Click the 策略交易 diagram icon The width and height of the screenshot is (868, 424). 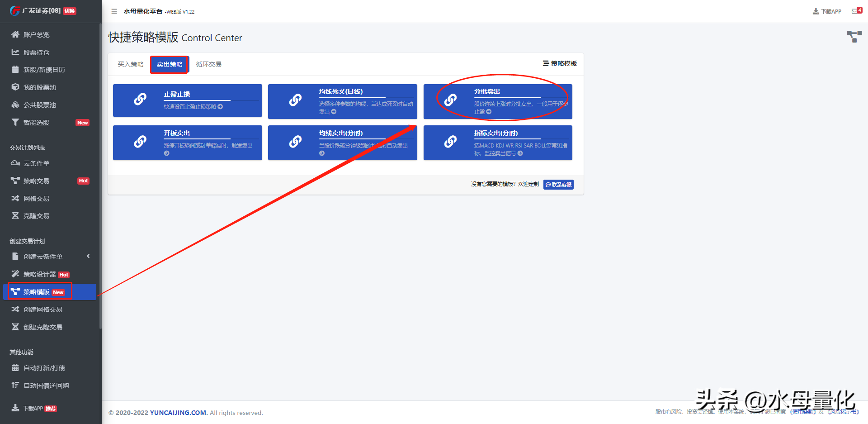pyautogui.click(x=15, y=181)
